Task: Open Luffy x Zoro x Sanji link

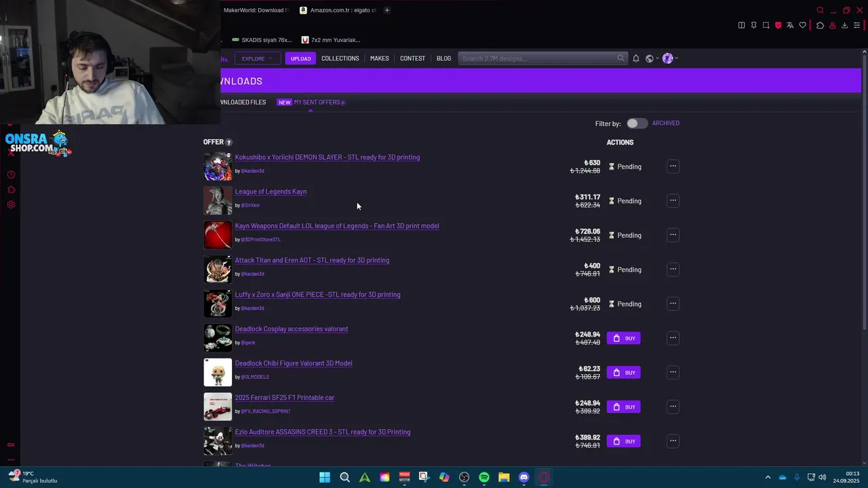Action: pyautogui.click(x=317, y=295)
